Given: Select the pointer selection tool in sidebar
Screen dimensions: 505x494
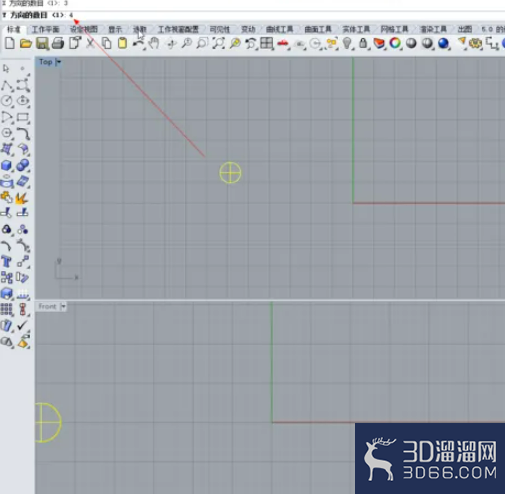Looking at the screenshot, I should pyautogui.click(x=6, y=68).
